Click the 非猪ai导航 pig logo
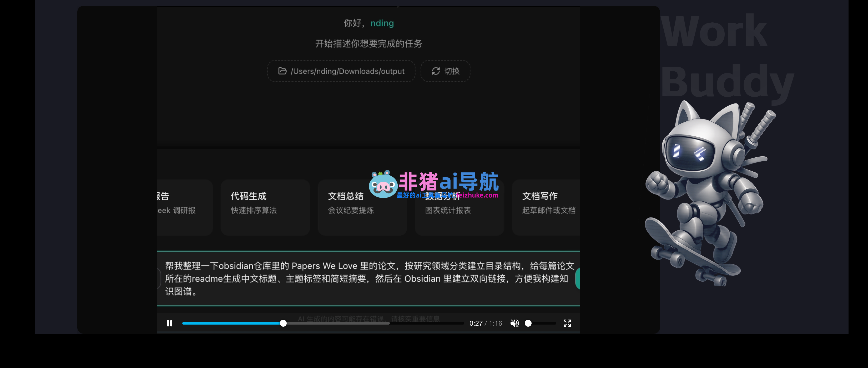The image size is (868, 368). 383,184
